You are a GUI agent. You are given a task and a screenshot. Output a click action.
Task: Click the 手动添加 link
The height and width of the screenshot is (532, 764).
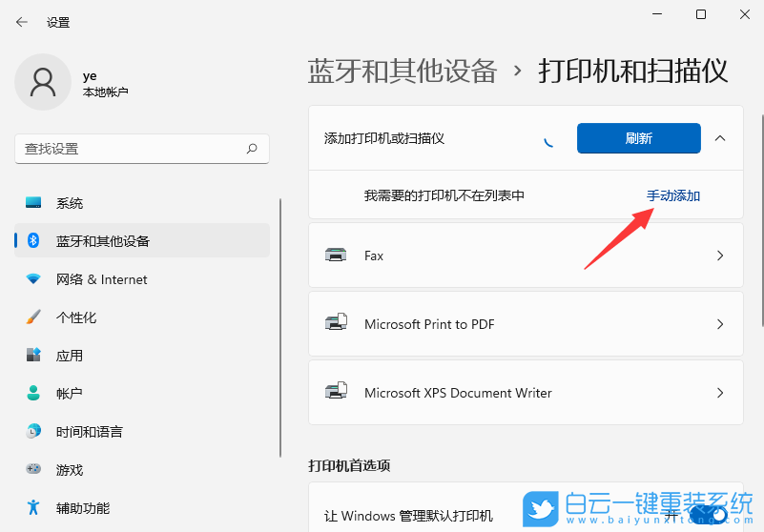click(x=673, y=195)
